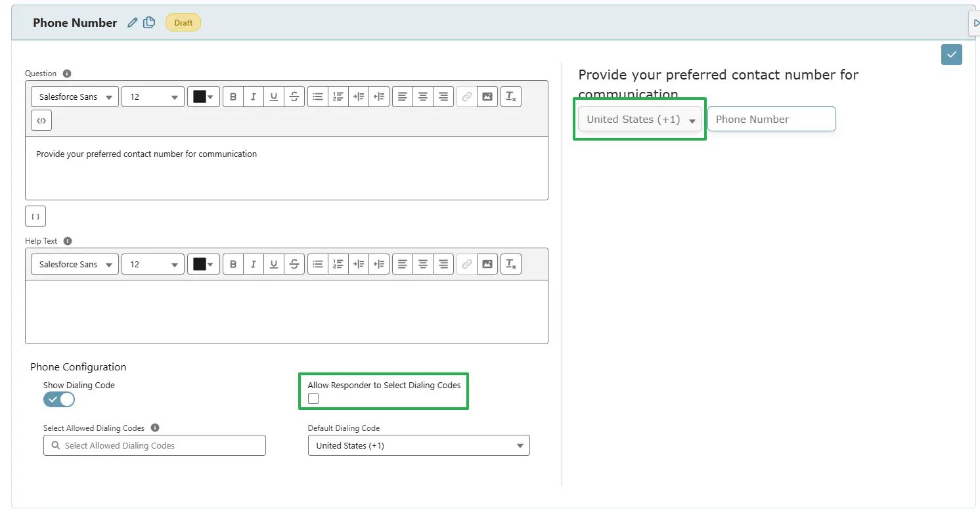Click the Phone Number preview input field
Image resolution: width=980 pixels, height=511 pixels.
tap(772, 119)
